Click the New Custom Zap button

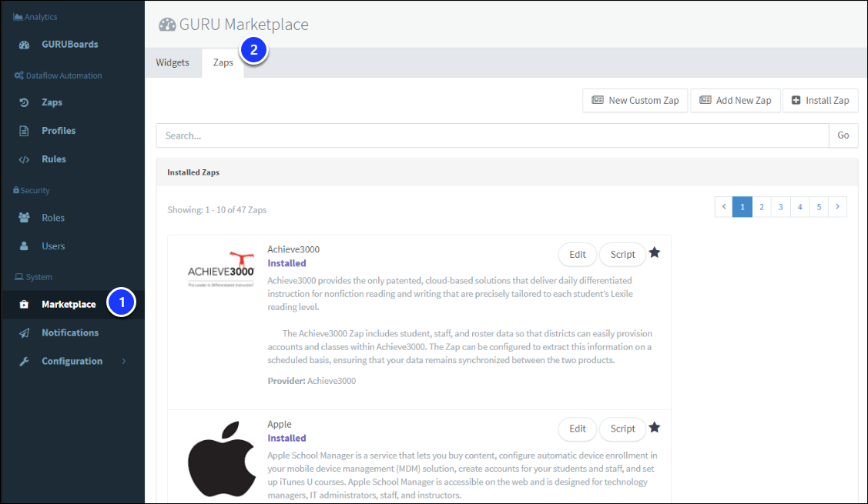point(635,100)
